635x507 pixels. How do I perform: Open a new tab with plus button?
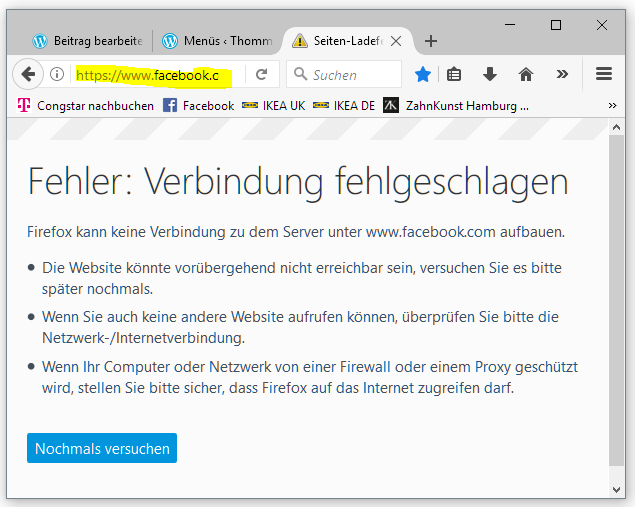(431, 41)
